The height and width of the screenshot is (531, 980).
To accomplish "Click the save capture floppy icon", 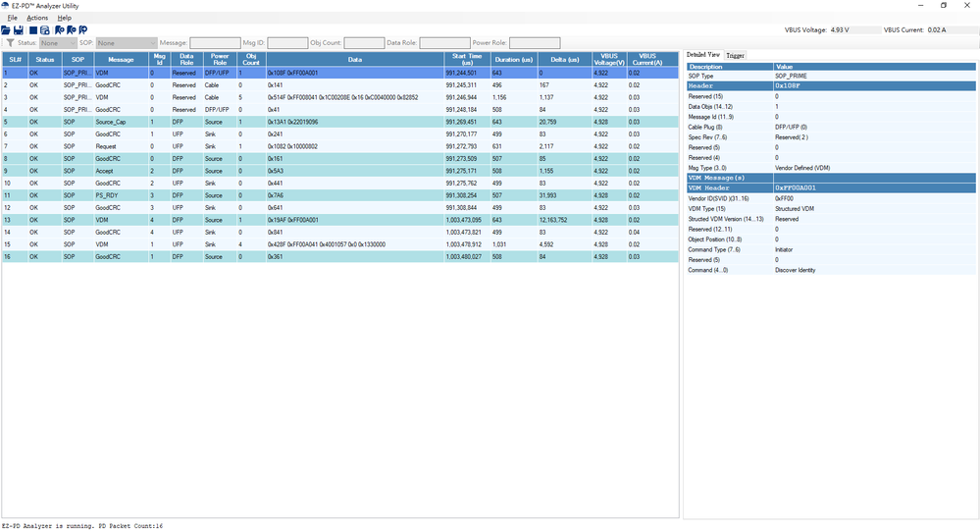I will point(19,30).
